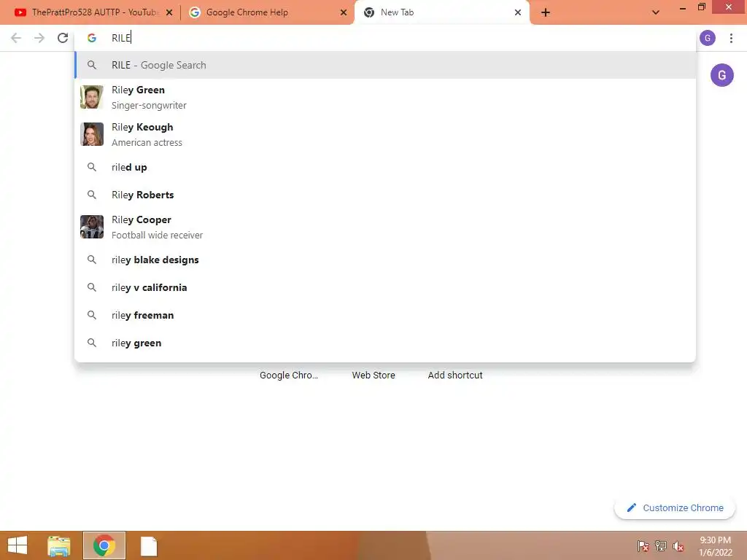Viewport: 747px width, 560px height.
Task: Open the blank document taskbar icon
Action: [x=149, y=545]
